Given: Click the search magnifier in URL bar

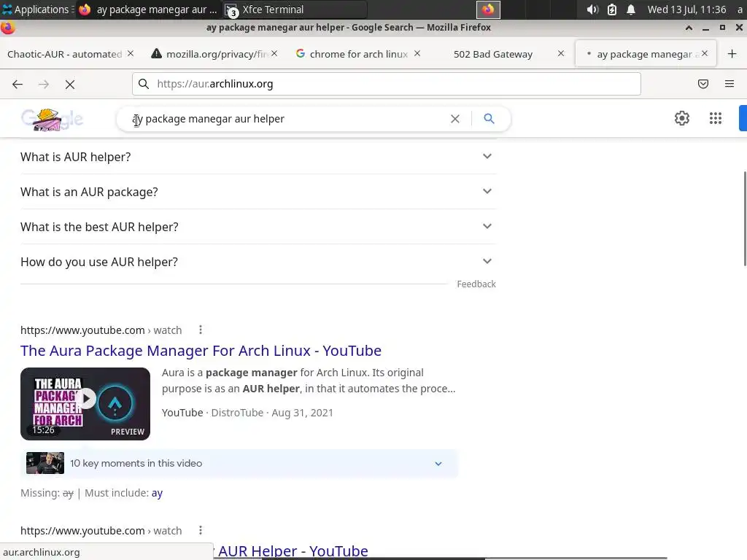Looking at the screenshot, I should (144, 85).
